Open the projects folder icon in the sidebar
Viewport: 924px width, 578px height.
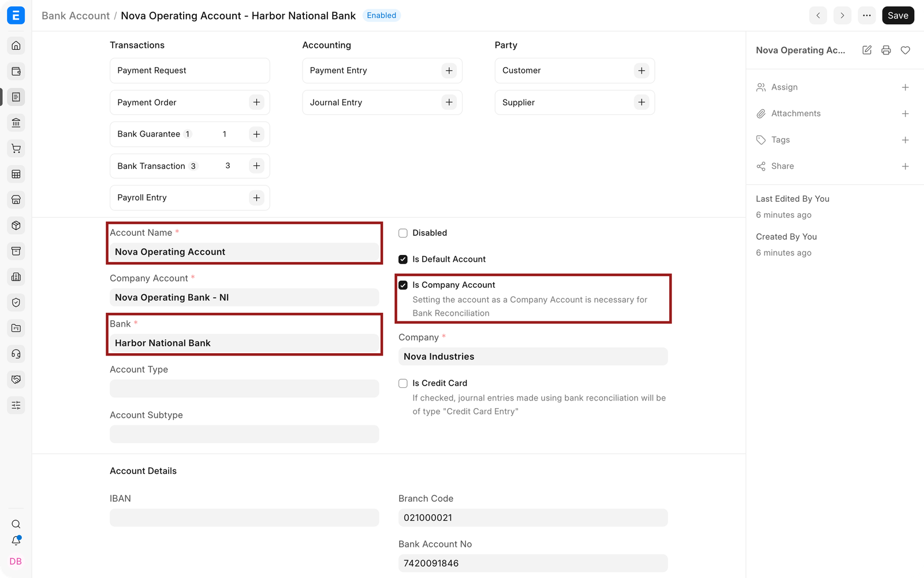[16, 328]
